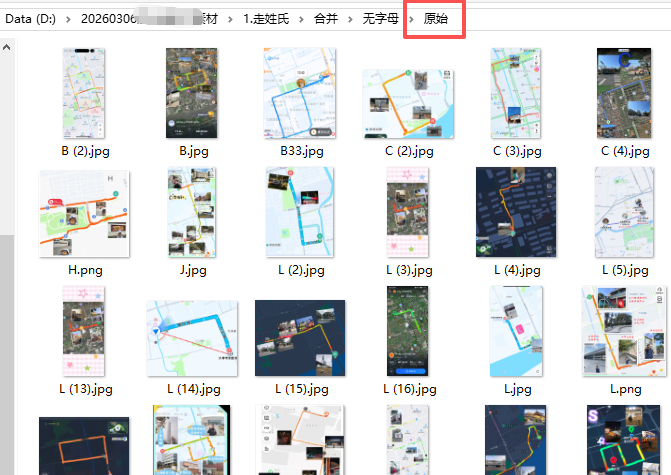Screen dimensions: 671x475
Task: Click the L (15).jpg thumbnail
Action: pos(300,338)
